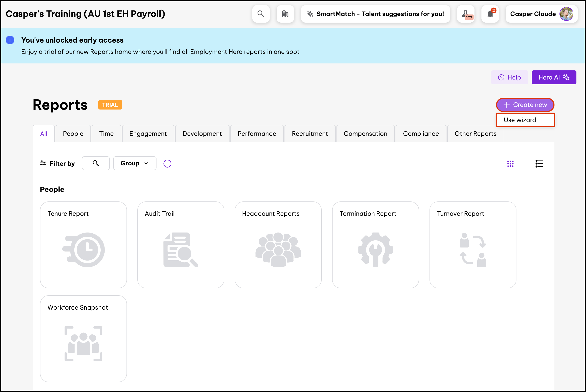Switch to the Recruitment tab
586x392 pixels.
point(310,134)
